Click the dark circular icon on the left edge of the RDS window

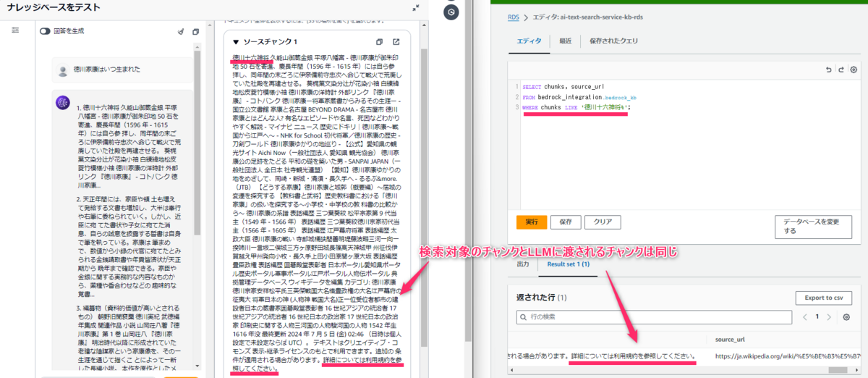tap(452, 12)
